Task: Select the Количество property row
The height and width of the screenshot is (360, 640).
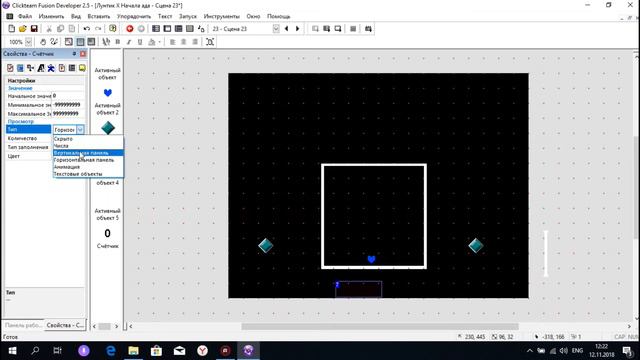Action: 29,138
